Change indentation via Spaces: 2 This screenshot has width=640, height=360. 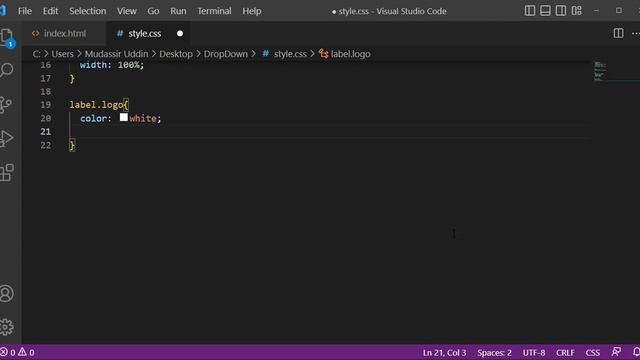(x=494, y=352)
